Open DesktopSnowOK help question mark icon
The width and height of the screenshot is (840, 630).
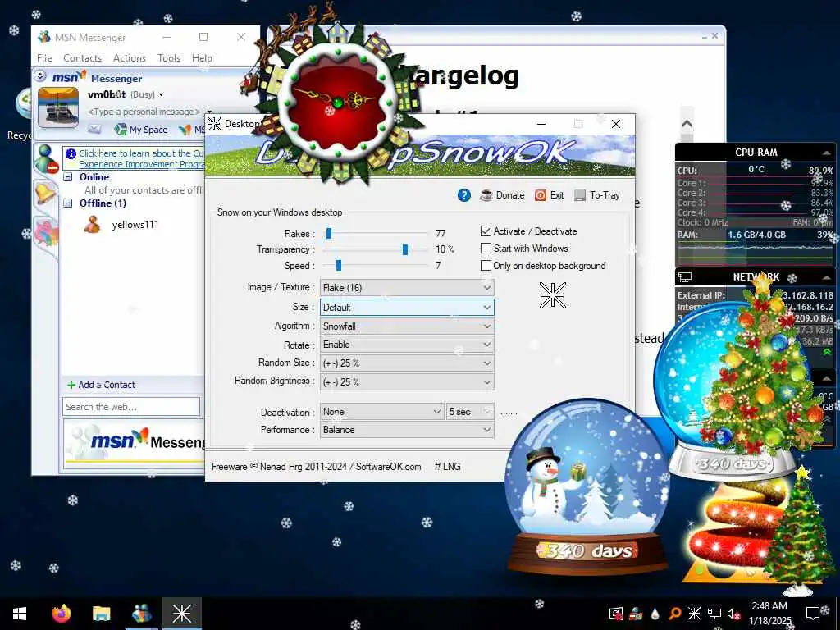464,195
